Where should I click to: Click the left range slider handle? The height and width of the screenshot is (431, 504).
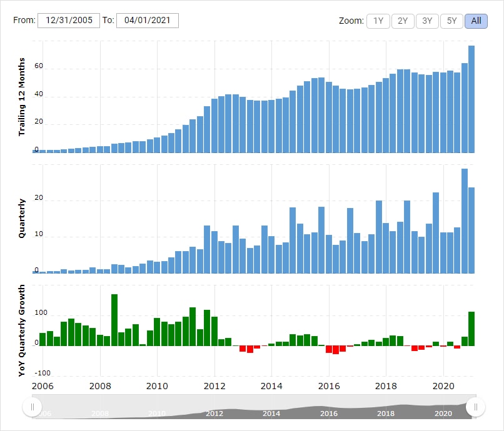[x=32, y=407]
